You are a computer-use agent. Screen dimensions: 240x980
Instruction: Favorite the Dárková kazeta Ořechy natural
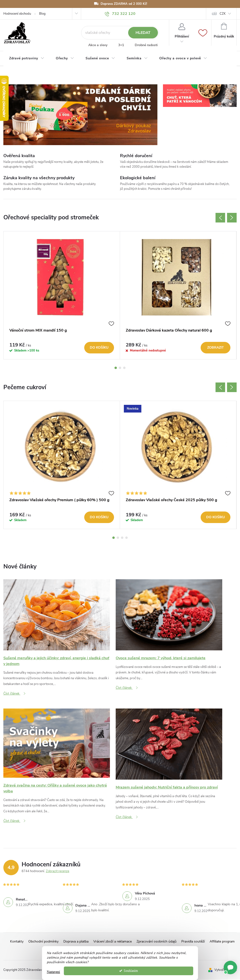click(228, 323)
